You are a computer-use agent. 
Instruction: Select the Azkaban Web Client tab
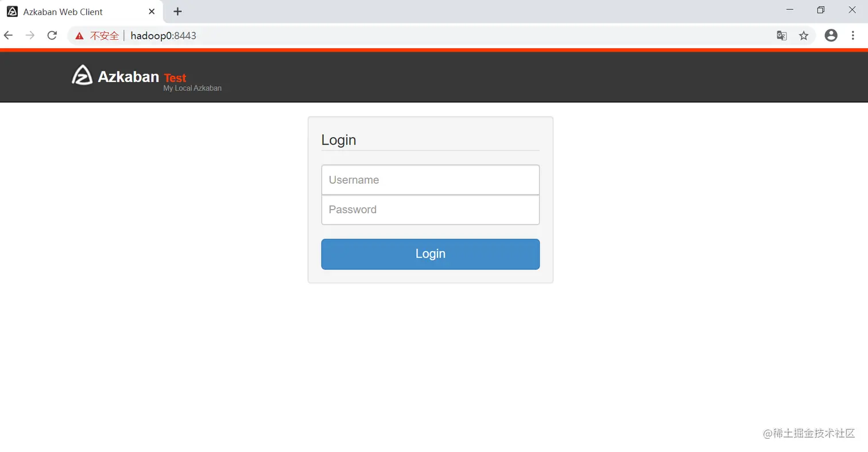(x=82, y=11)
